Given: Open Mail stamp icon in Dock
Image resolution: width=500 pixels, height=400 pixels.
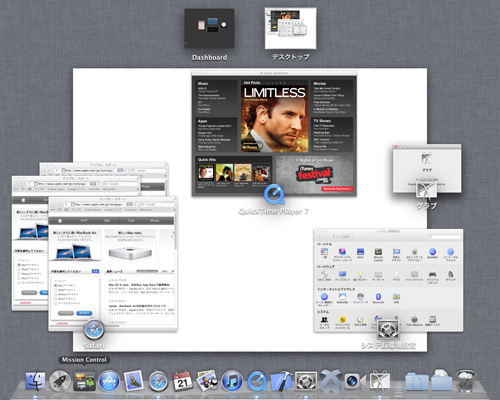Looking at the screenshot, I should click(134, 381).
